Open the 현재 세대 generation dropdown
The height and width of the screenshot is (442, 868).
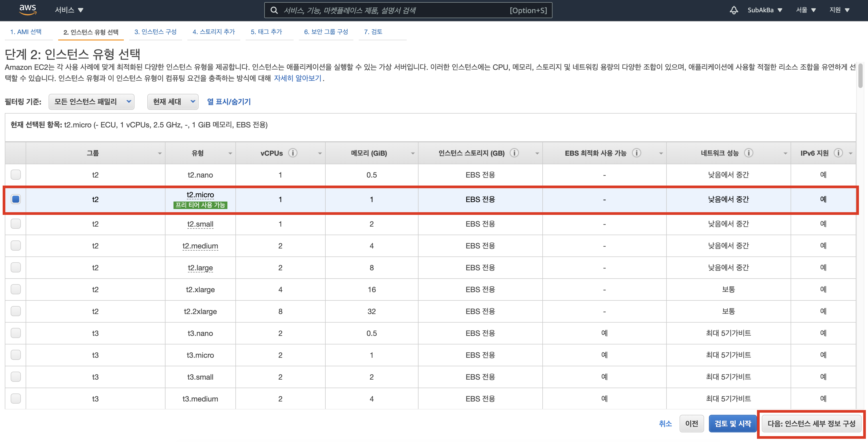173,102
